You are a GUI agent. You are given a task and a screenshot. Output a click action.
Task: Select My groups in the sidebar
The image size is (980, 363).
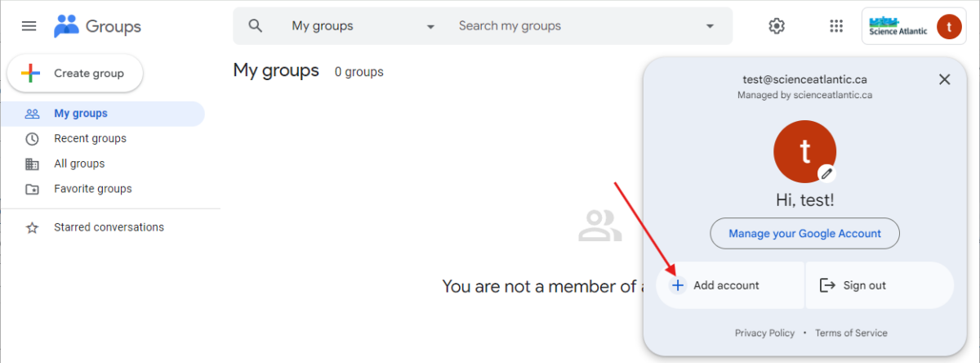[81, 114]
